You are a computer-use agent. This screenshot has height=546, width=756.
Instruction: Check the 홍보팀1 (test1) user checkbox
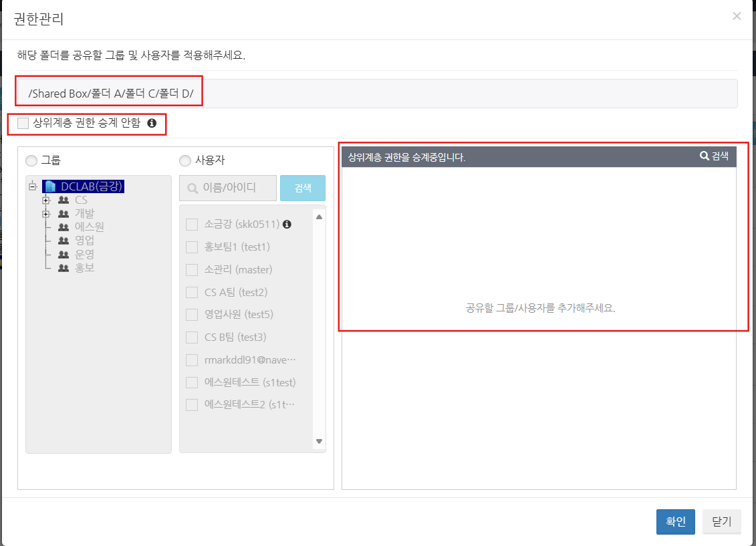pos(192,247)
